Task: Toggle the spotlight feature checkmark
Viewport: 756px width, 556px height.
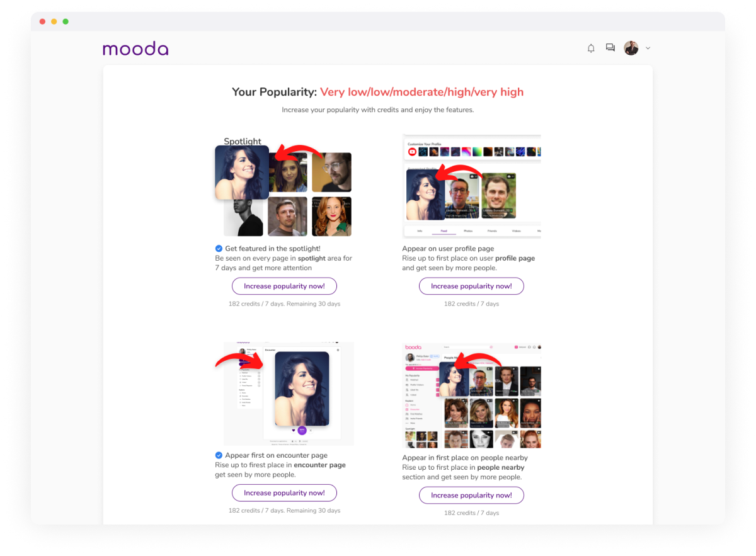Action: (219, 249)
